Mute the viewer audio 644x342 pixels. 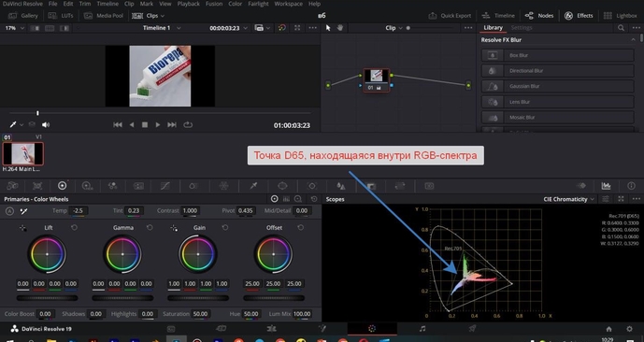pos(46,125)
